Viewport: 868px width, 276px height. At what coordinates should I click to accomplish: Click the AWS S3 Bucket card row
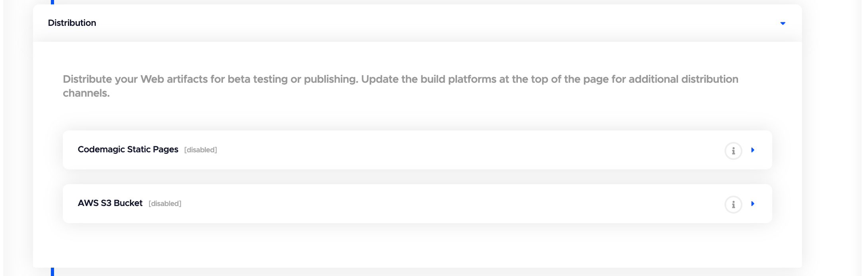click(x=417, y=204)
